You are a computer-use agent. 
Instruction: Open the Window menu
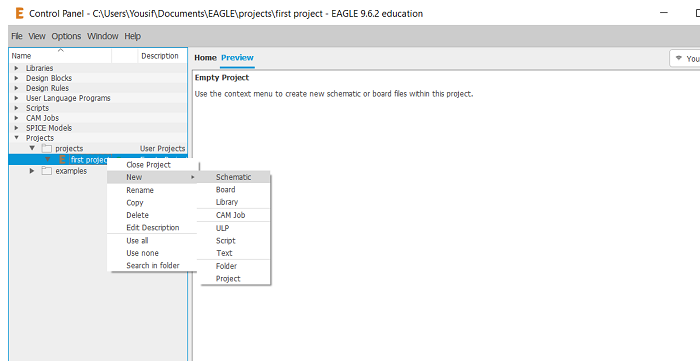(103, 36)
